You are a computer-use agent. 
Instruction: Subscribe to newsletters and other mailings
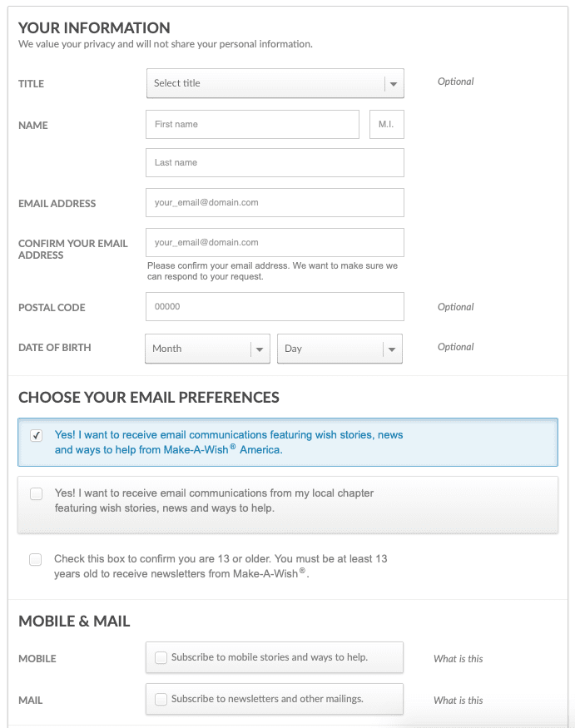(x=161, y=699)
